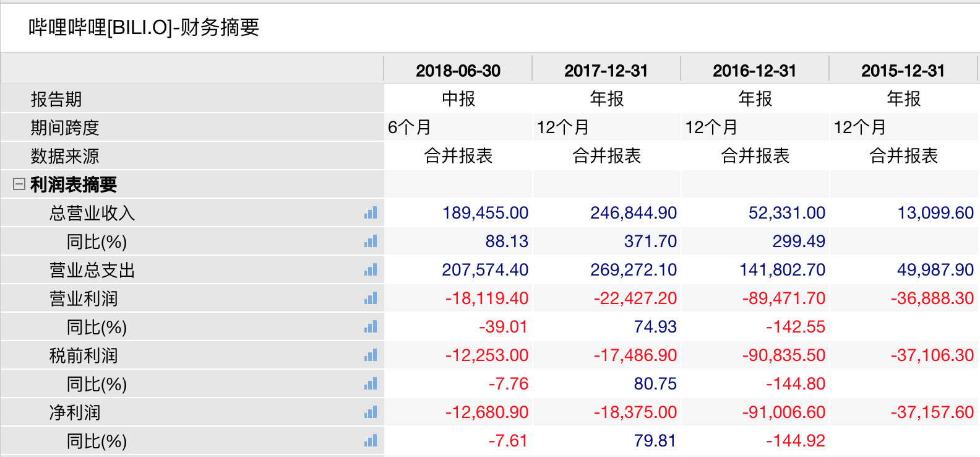Select the -91,006.60 net profit cell
The image size is (980, 457).
point(783,412)
